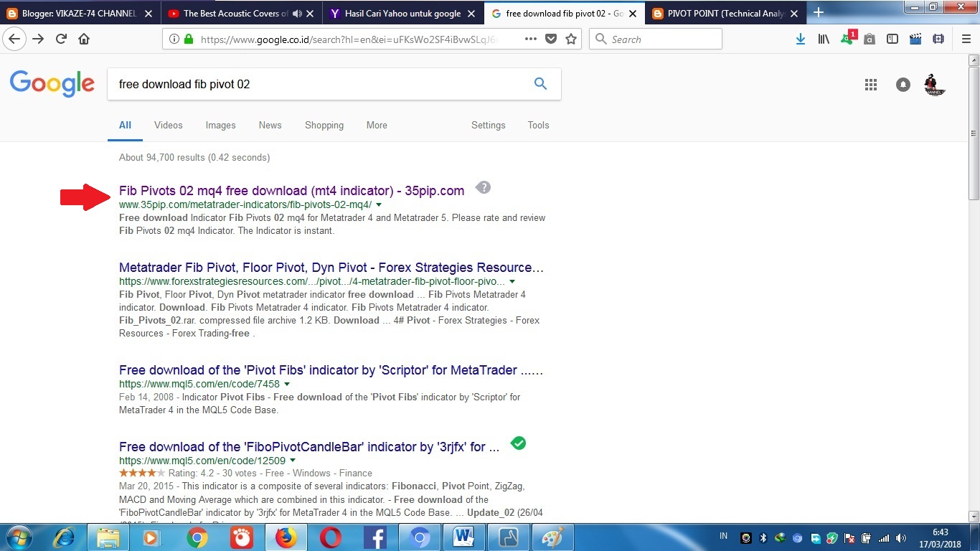The width and height of the screenshot is (980, 551).
Task: Switch to the Blogger VIKAZE-74 CHANNEL tab
Action: pyautogui.click(x=81, y=13)
